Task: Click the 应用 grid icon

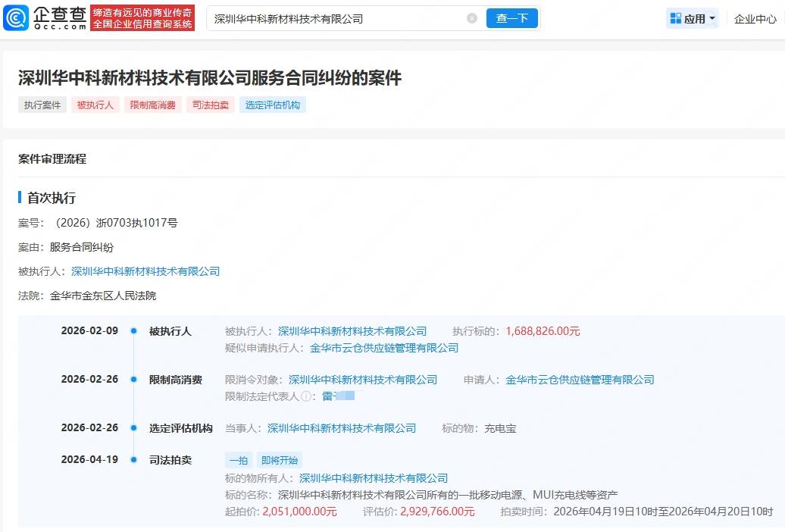Action: pyautogui.click(x=676, y=18)
